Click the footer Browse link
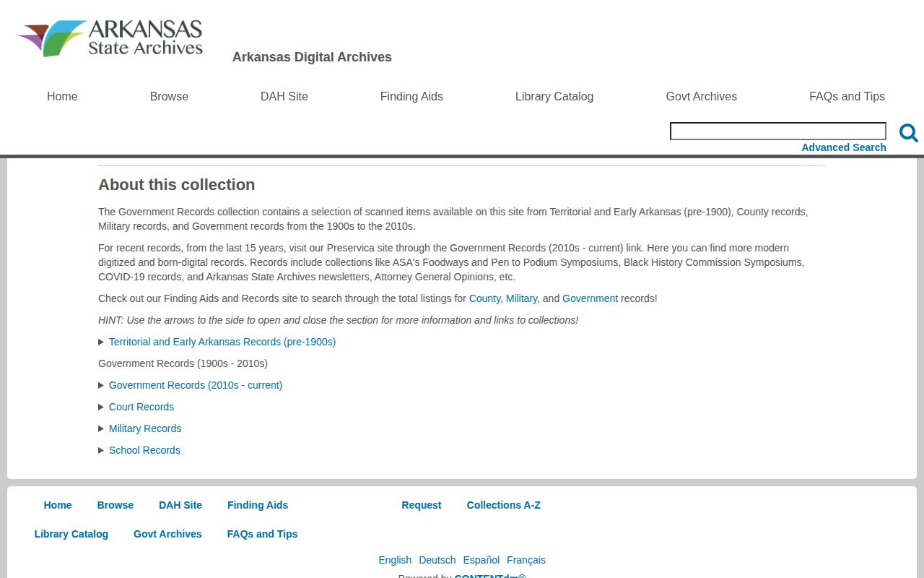924x578 pixels. 115,505
